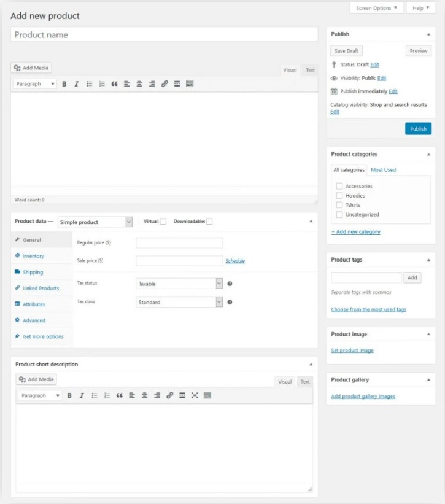Click blockquote icon in main product editor

[114, 84]
